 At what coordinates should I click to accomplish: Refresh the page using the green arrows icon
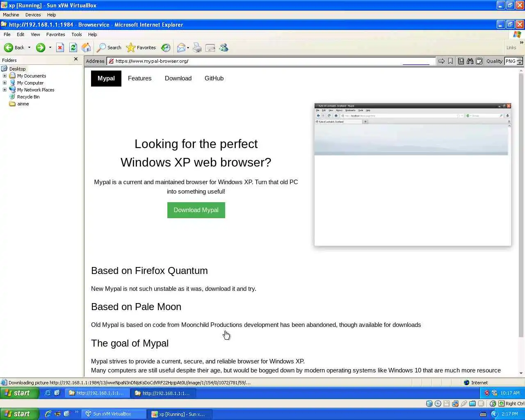(x=73, y=48)
